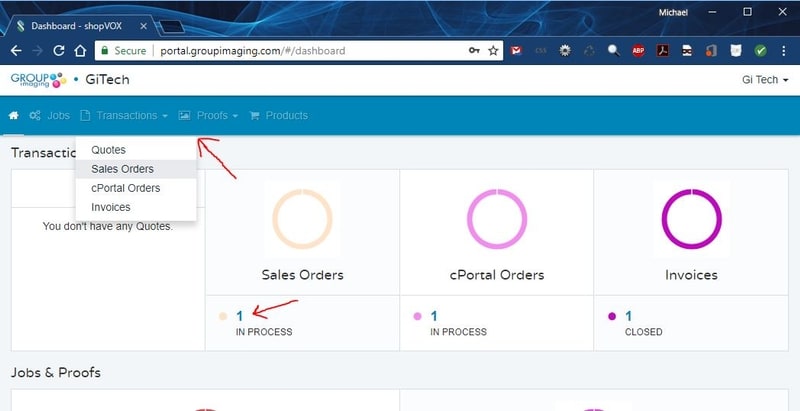800x411 pixels.
Task: Click the Sales Orders card title
Action: click(x=302, y=275)
